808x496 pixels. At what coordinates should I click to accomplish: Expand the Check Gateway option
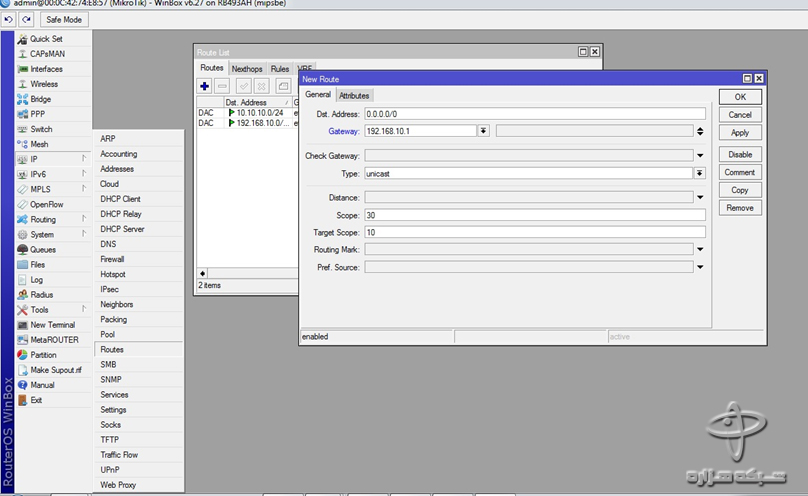pyautogui.click(x=700, y=156)
